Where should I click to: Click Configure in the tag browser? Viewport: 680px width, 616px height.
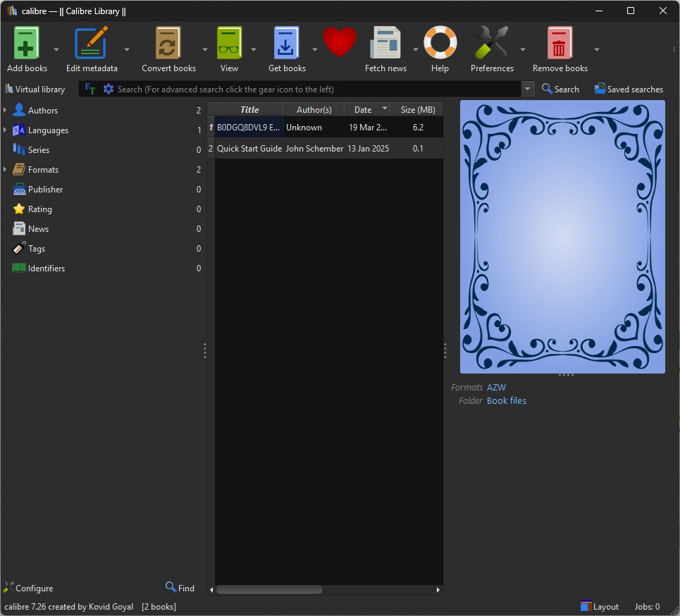[28, 588]
